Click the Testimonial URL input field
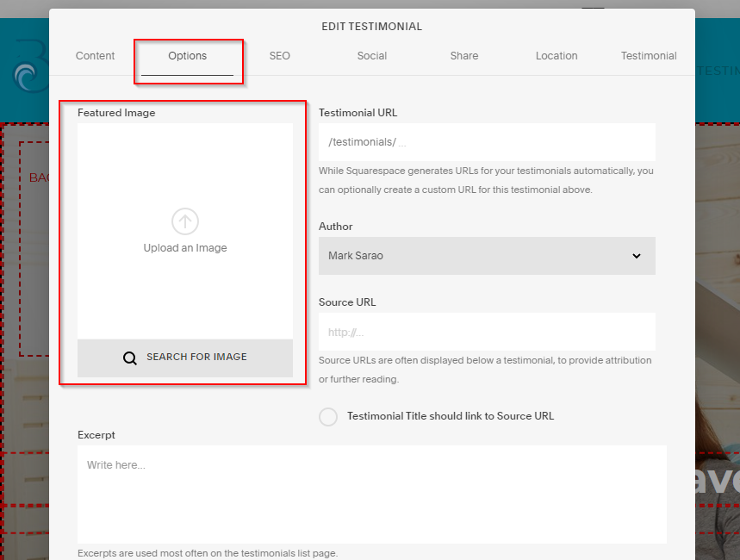The image size is (740, 560). tap(487, 141)
